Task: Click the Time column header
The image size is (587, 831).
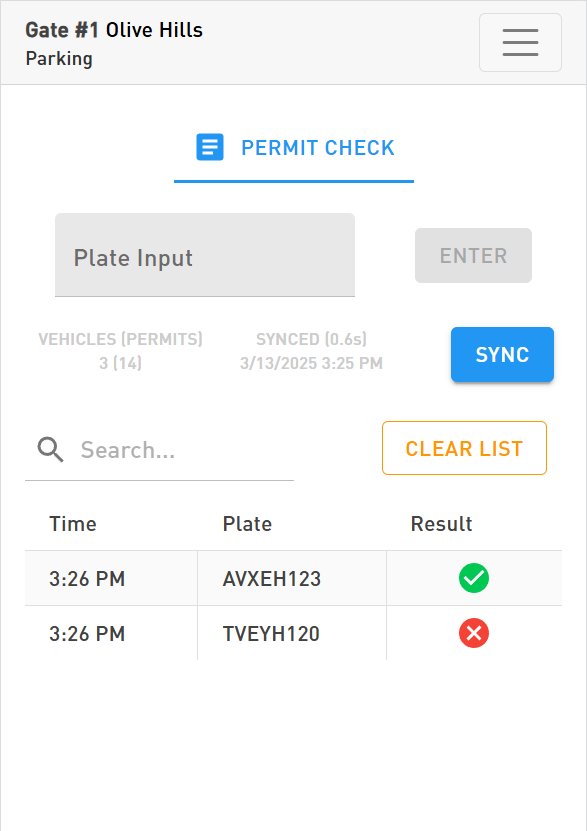Action: click(73, 524)
